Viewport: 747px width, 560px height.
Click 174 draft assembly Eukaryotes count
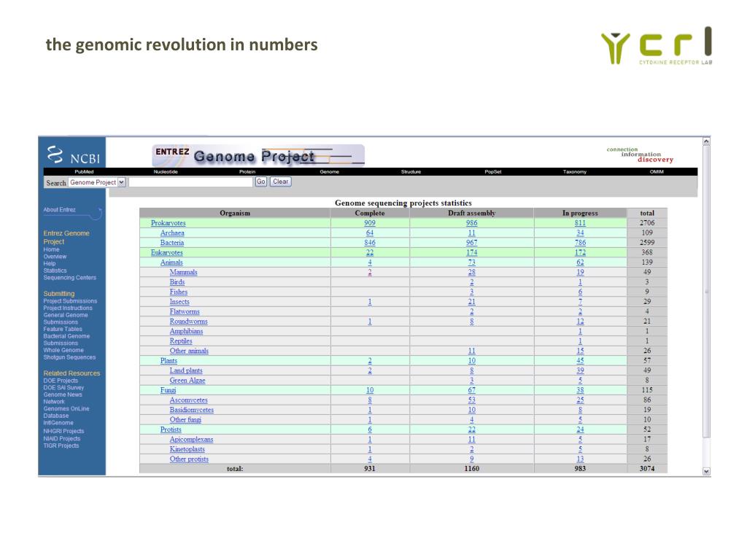coord(472,253)
